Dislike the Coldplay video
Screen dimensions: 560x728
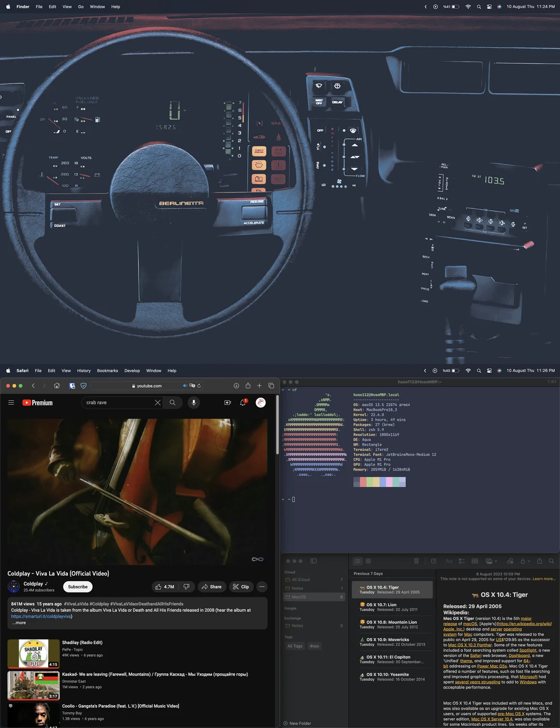[x=187, y=587]
